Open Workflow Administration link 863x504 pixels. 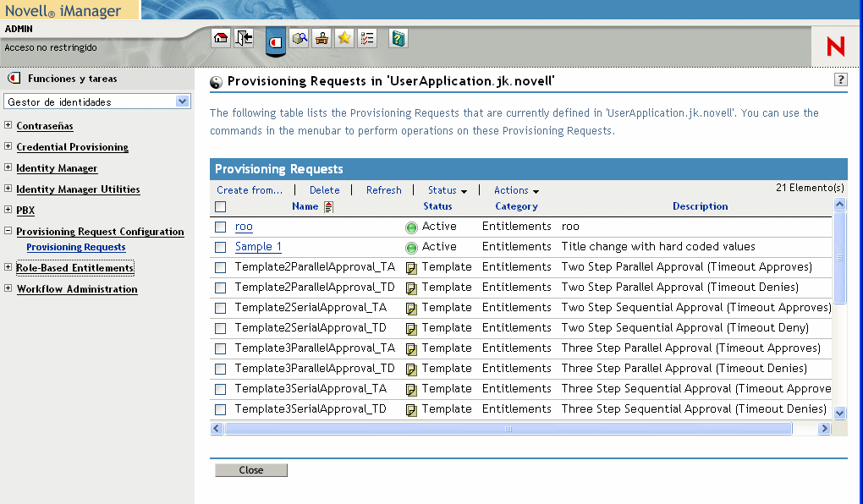(77, 289)
